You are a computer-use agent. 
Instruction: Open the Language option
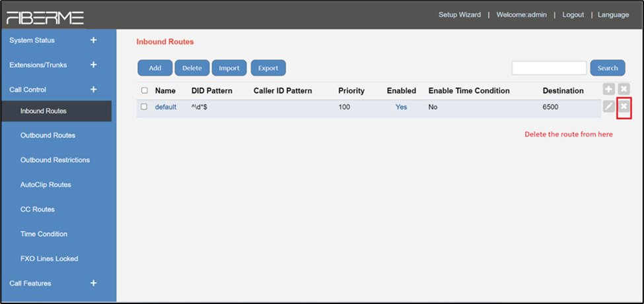tap(613, 15)
